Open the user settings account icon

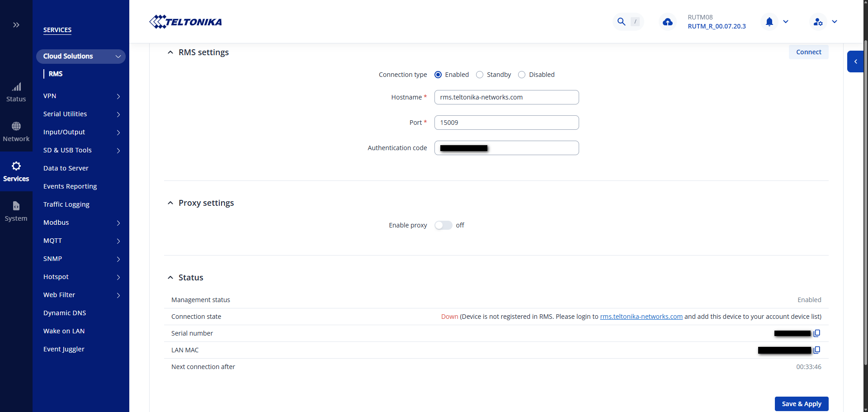[817, 22]
